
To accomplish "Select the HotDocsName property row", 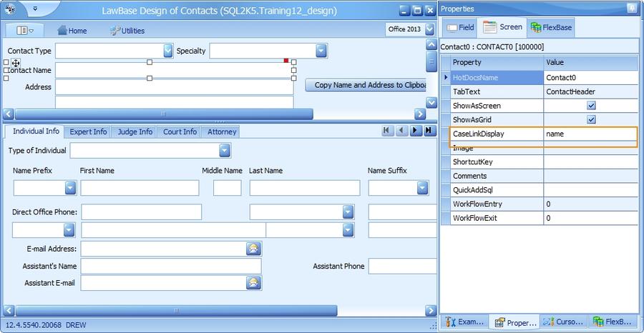I will click(540, 77).
